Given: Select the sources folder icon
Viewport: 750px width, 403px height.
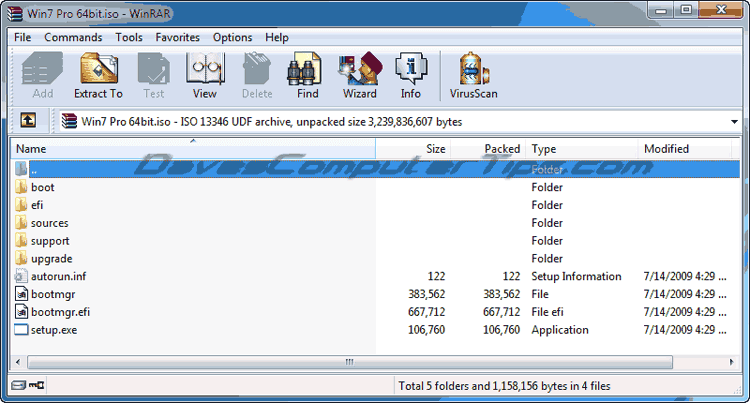Looking at the screenshot, I should coord(21,223).
